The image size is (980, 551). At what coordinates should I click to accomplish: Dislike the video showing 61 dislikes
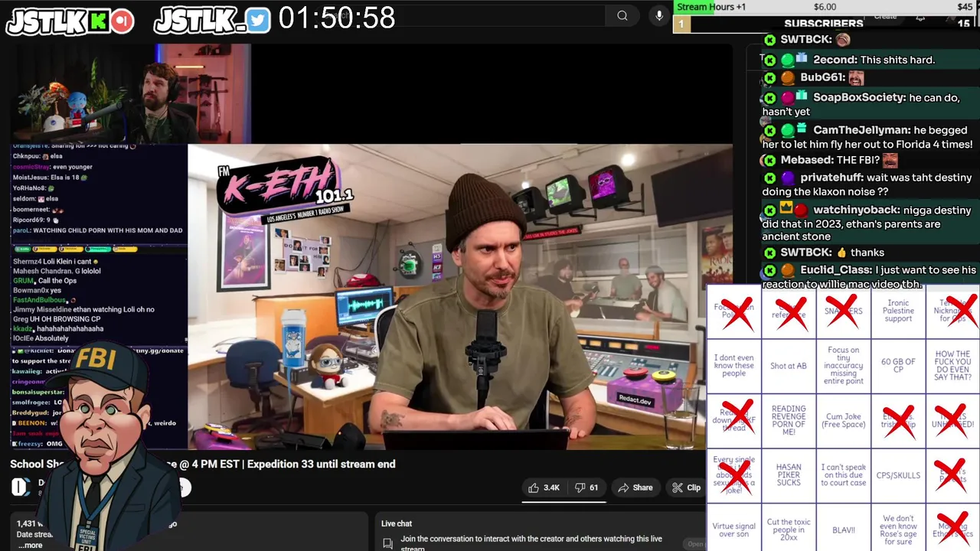pos(586,487)
